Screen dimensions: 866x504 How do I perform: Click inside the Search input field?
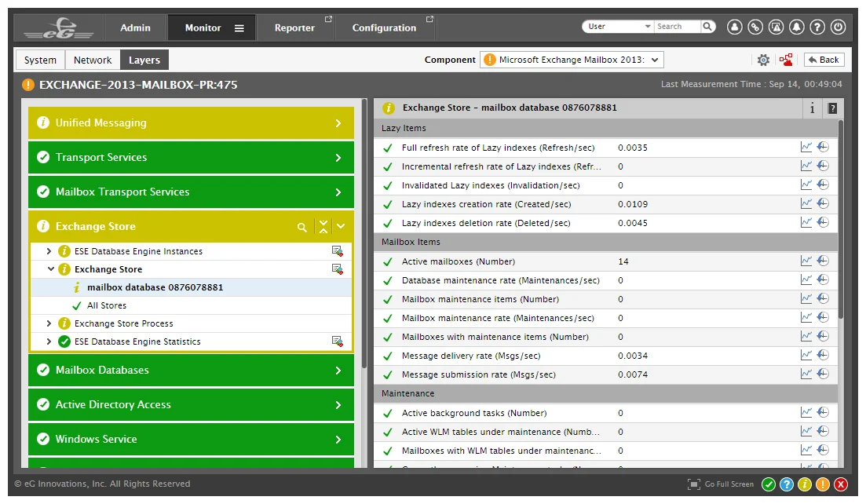677,27
